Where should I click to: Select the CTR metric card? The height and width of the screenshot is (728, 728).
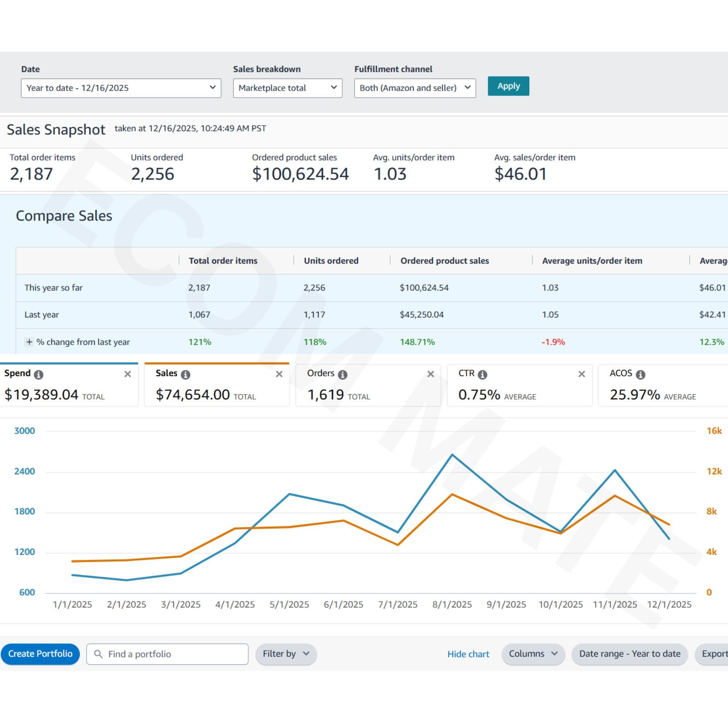pos(520,385)
